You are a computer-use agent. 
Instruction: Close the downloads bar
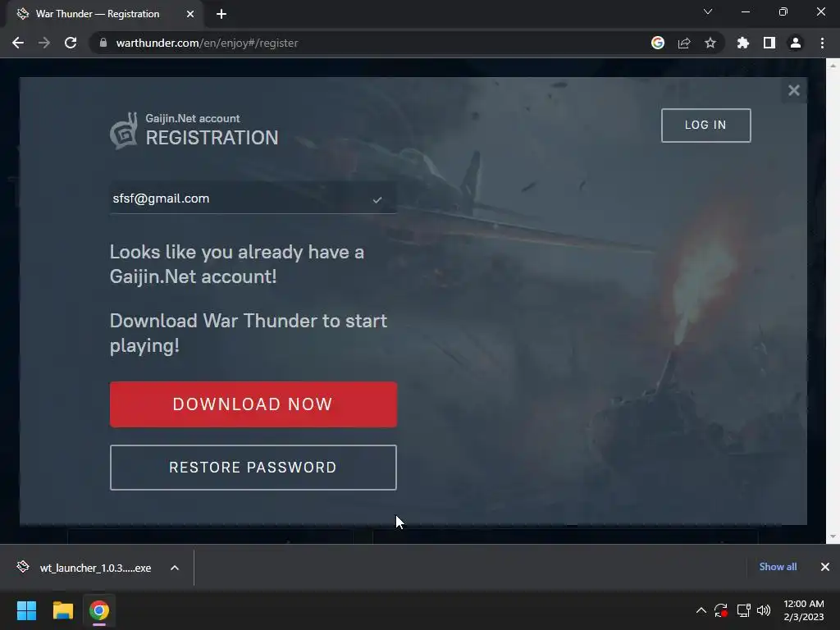[825, 567]
